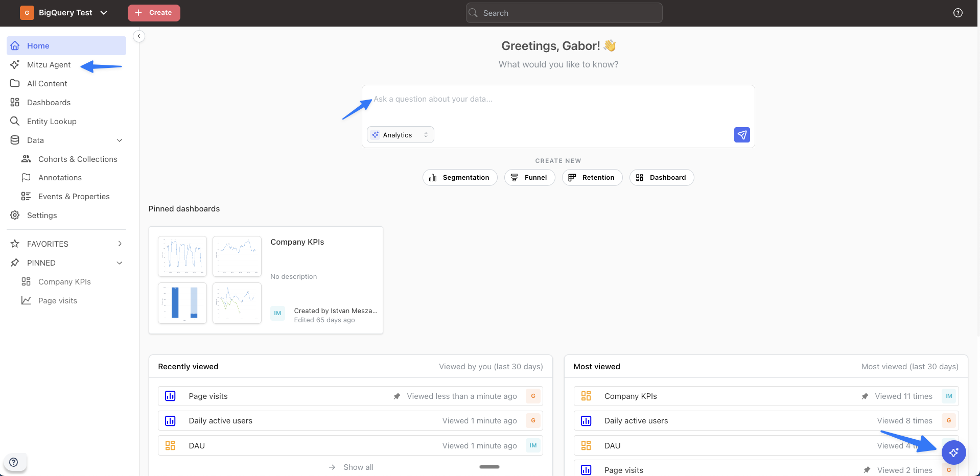Click the Mitzu Agent sparkle icon
Image resolution: width=980 pixels, height=476 pixels.
(x=15, y=65)
